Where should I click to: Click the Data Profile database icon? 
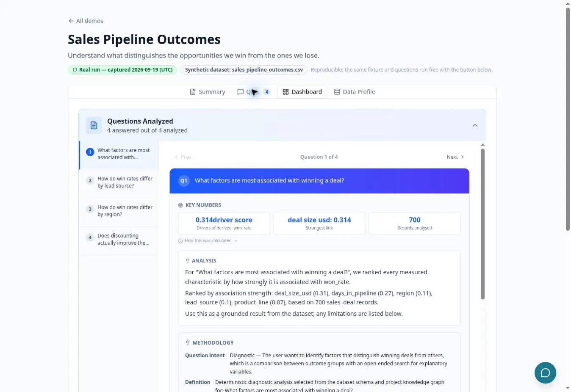point(337,92)
